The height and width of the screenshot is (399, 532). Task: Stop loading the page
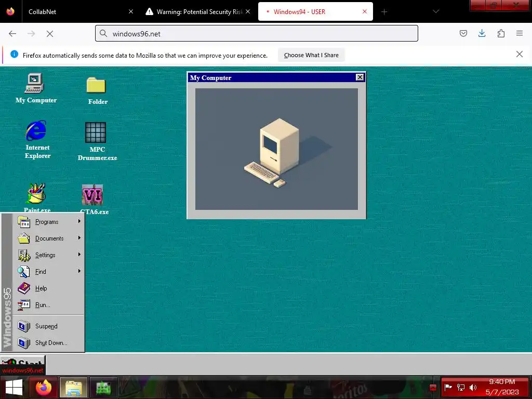(50, 34)
